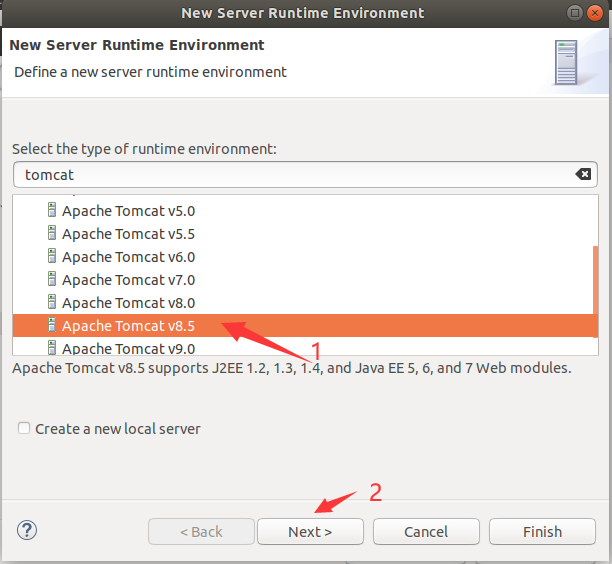
Task: Click the server icon beside Apache Tomcat v5.0
Action: tap(52, 210)
